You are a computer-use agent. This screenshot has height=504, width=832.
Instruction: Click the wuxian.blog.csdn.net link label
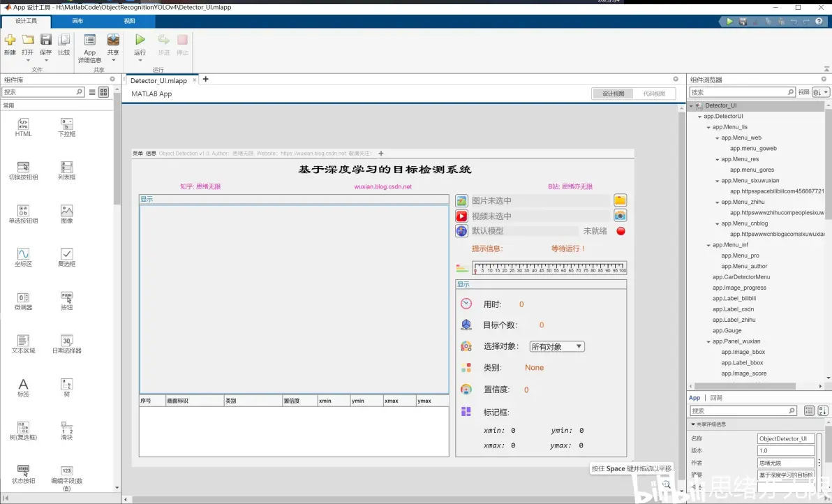click(382, 187)
